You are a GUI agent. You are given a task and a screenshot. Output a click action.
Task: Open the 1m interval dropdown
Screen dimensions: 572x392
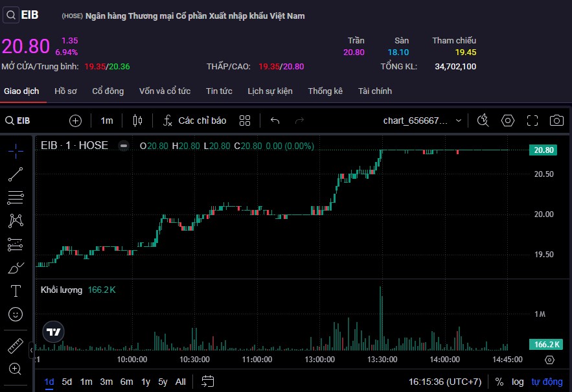107,121
